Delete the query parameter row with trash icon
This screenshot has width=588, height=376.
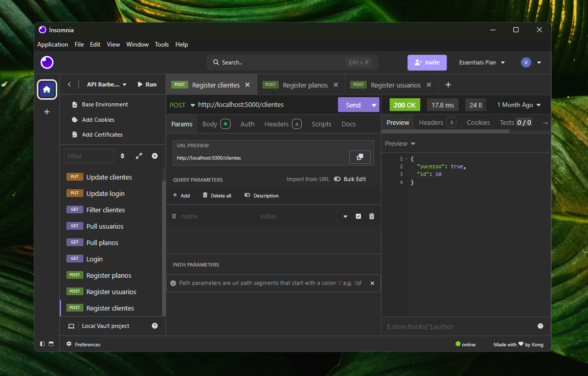coord(371,216)
